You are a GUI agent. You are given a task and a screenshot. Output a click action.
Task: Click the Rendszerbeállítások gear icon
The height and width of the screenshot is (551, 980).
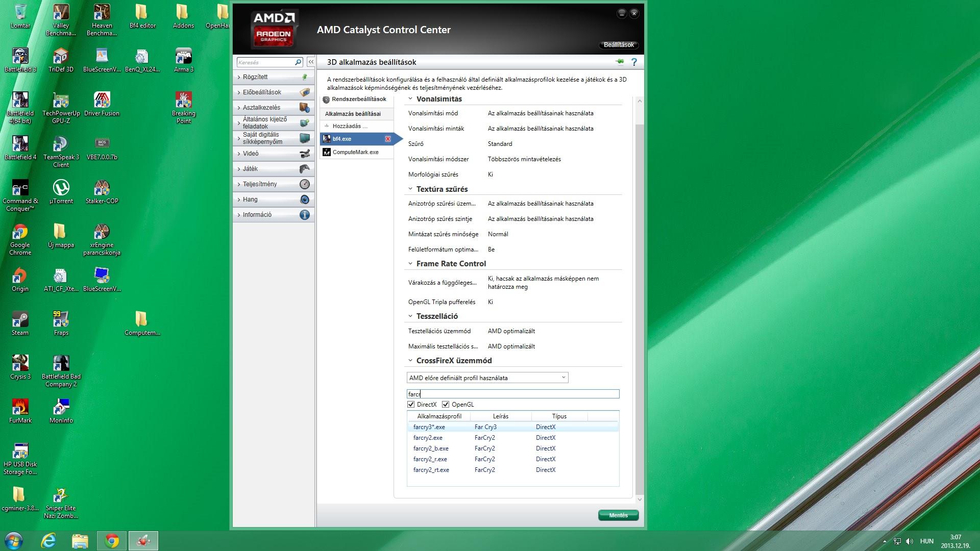(326, 99)
